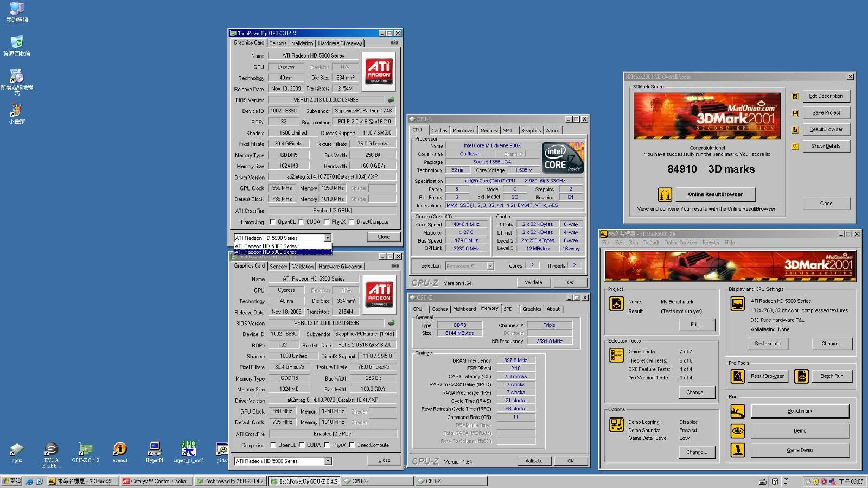
Task: Open Hardware Giveaway tab in lower GPU-Z window
Action: click(340, 266)
